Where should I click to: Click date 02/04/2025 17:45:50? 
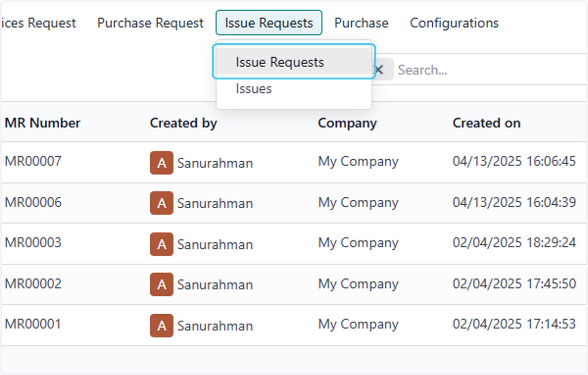[514, 284]
